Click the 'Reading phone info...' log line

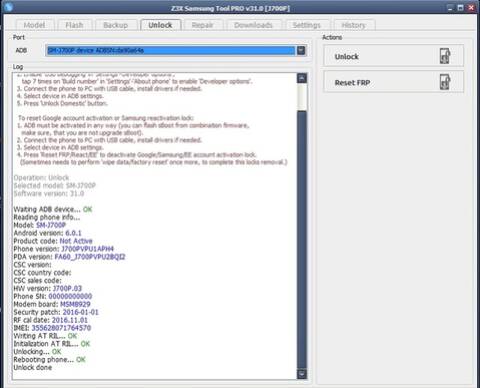pyautogui.click(x=47, y=217)
